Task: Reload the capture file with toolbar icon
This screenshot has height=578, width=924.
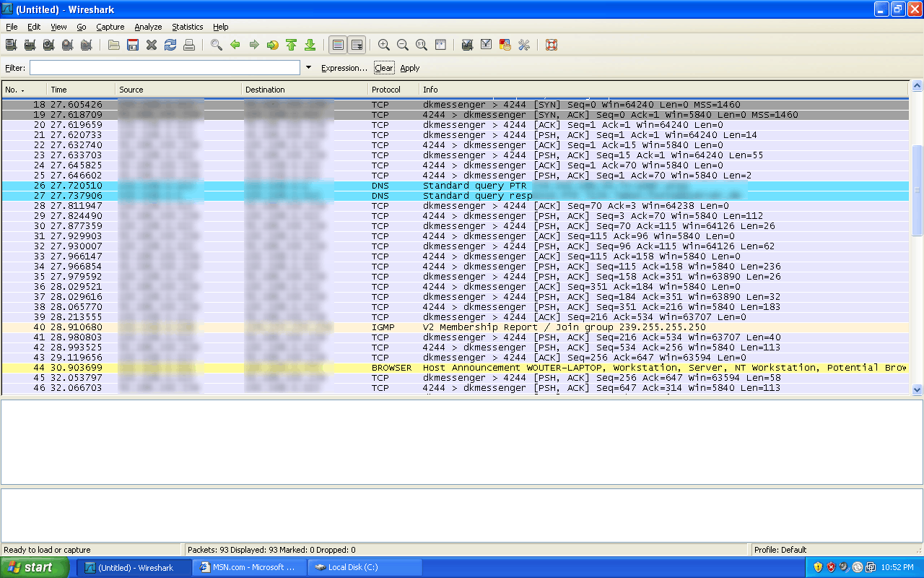Action: click(x=170, y=45)
